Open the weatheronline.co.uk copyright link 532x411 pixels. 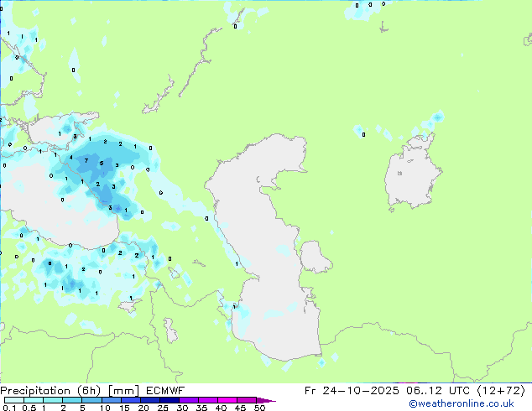click(462, 403)
